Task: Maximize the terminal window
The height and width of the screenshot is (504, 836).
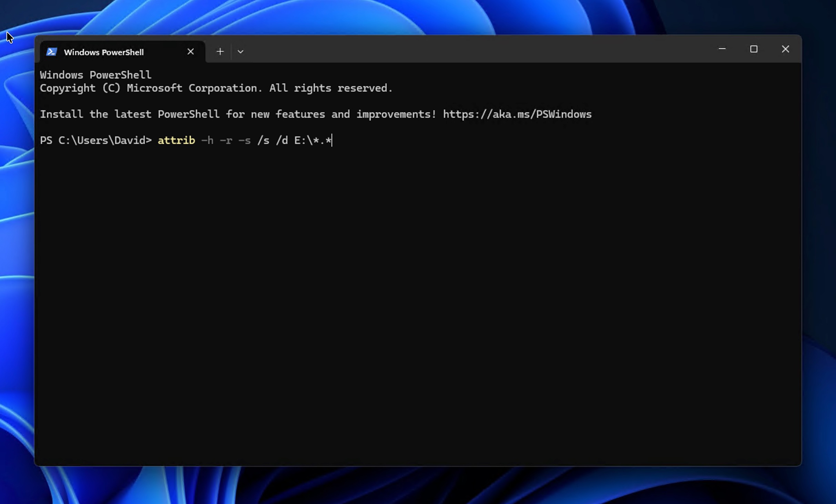Action: (x=754, y=49)
